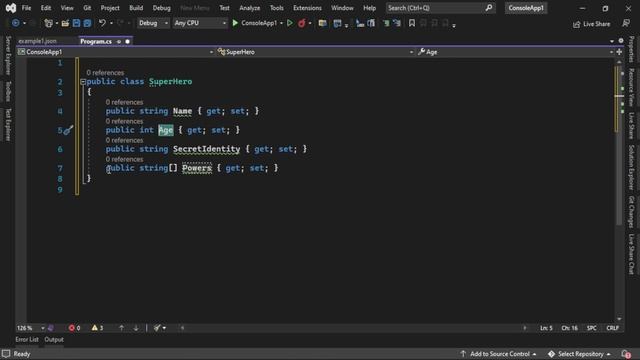Viewport: 640px width, 360px height.
Task: Open the Extensions menu
Action: (x=307, y=8)
